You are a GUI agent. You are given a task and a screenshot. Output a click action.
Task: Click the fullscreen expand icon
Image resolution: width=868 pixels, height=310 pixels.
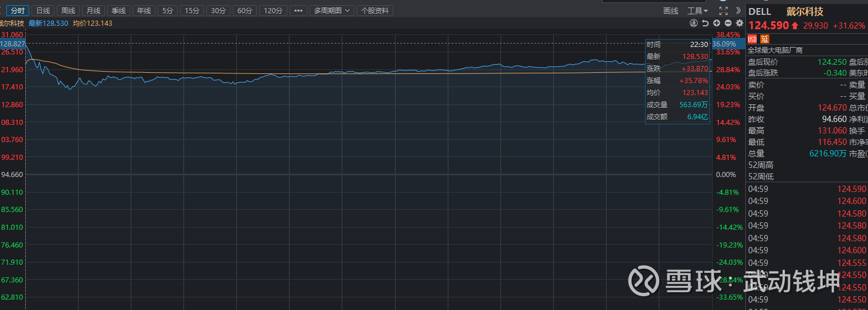(x=723, y=11)
